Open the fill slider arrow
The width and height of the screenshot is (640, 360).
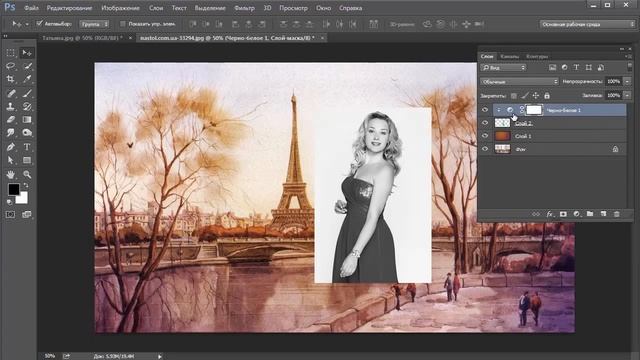point(627,96)
